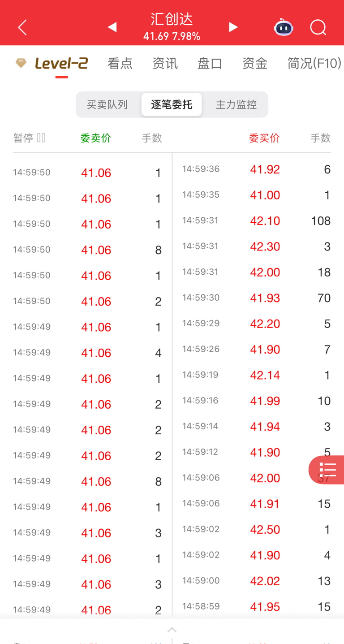
Task: Open the robot assistant icon
Action: pyautogui.click(x=284, y=28)
